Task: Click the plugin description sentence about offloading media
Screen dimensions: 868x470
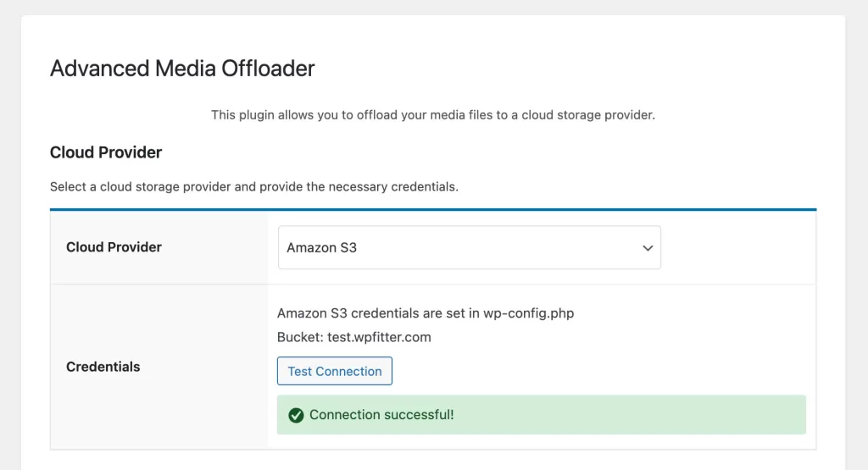Action: pos(433,115)
